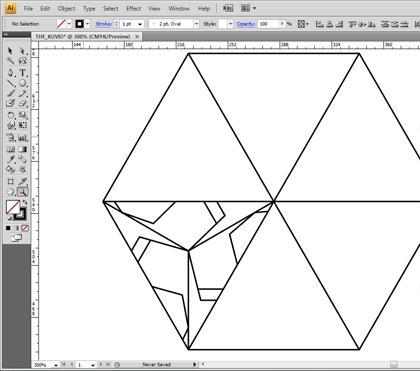This screenshot has width=420, height=371.
Task: Select the Mesh tool
Action: [10, 149]
